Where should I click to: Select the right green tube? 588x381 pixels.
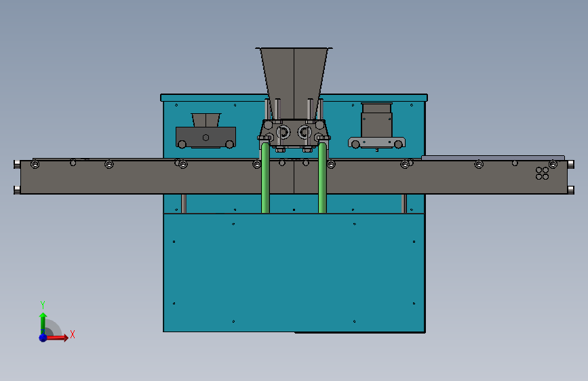point(322,178)
